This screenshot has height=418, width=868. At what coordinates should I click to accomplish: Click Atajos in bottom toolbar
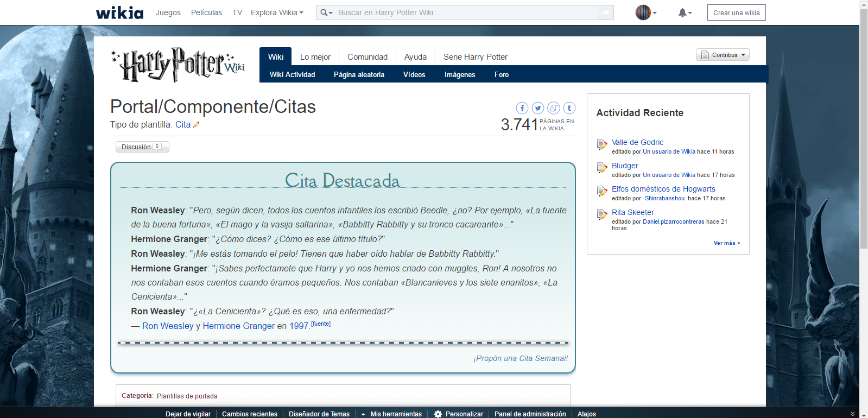pos(587,414)
